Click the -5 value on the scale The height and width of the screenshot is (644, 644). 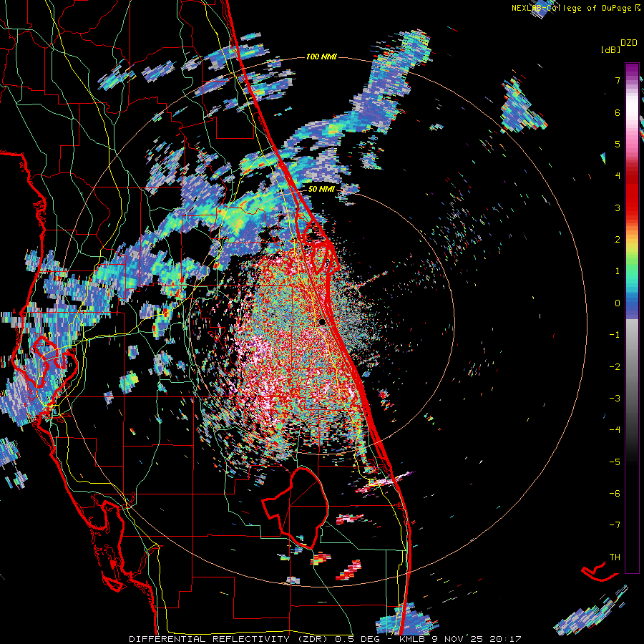click(615, 462)
